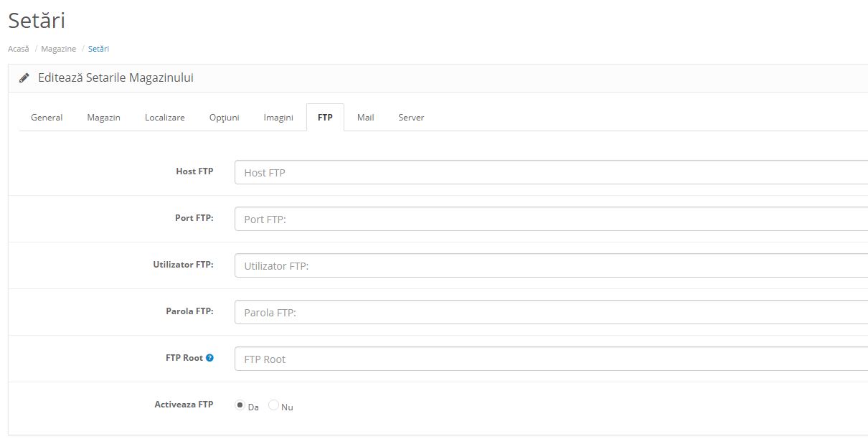Click the help icon next to FTP Root
This screenshot has height=439, width=868.
click(x=210, y=357)
